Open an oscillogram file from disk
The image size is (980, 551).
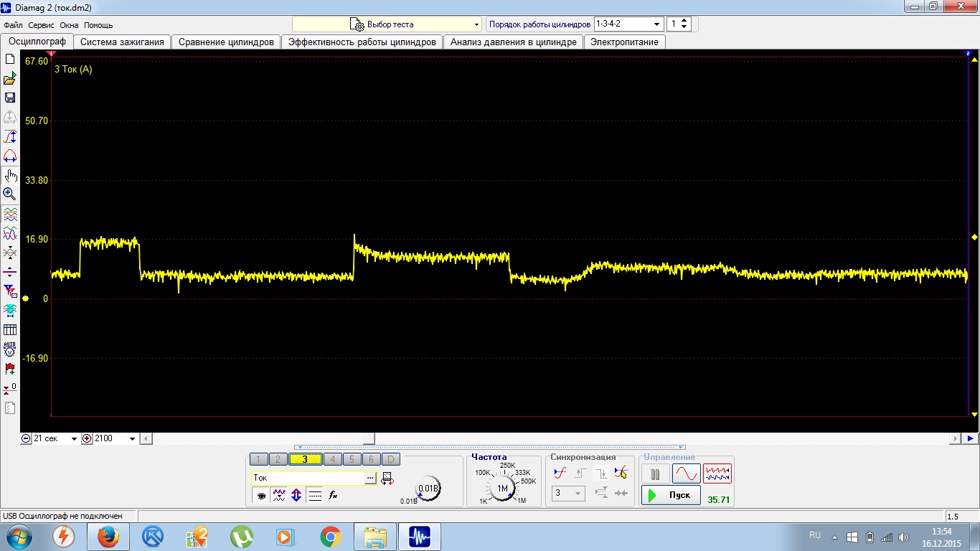tap(10, 78)
